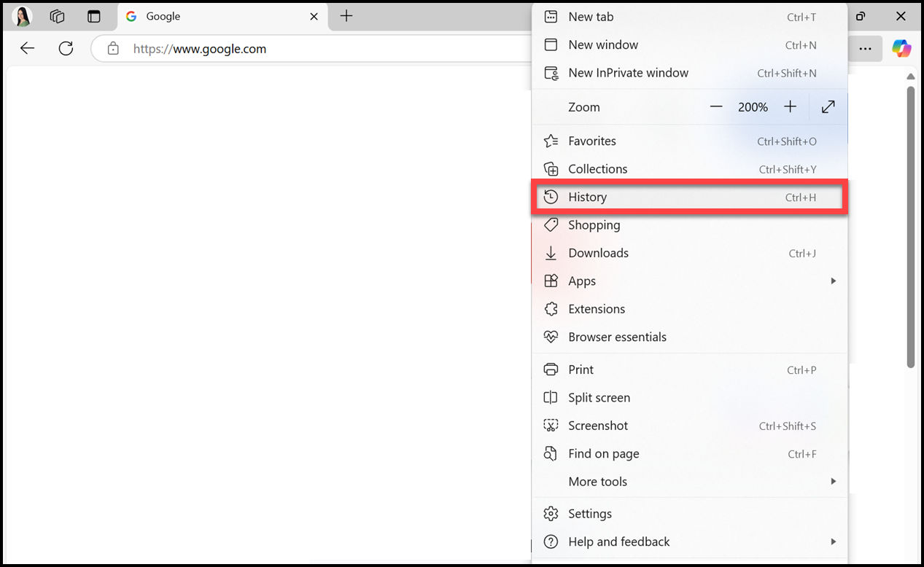Click the Extensions puzzle icon
Image resolution: width=924 pixels, height=567 pixels.
551,309
